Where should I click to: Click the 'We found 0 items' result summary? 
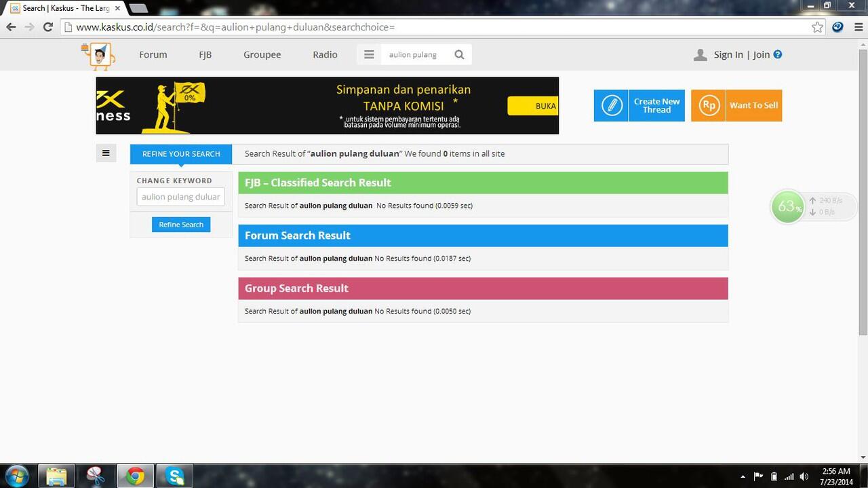click(454, 154)
